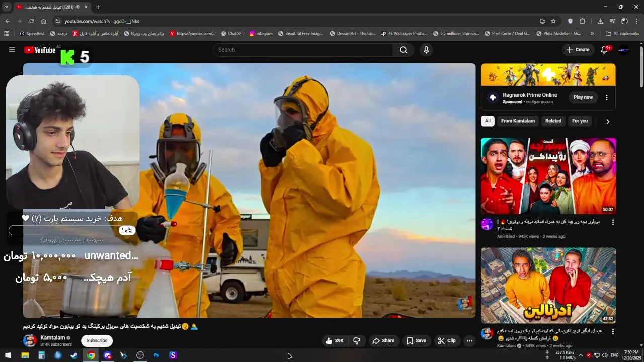Click the Ragnarok Prime Online ad banner
644x362 pixels.
click(x=548, y=75)
